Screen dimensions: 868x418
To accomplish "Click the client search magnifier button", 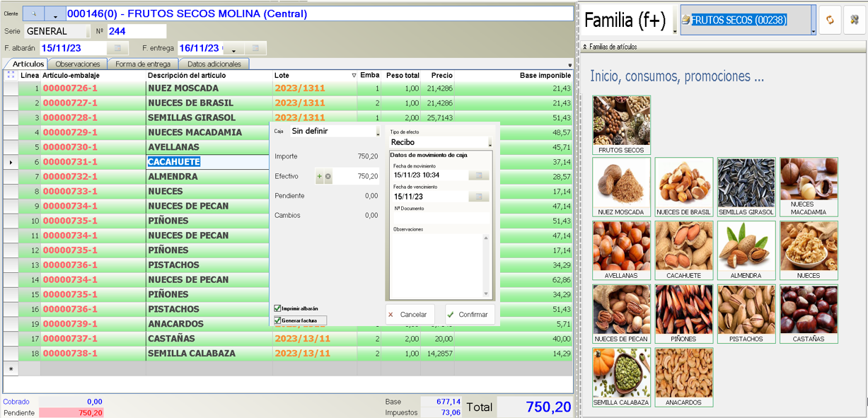I will click(33, 14).
